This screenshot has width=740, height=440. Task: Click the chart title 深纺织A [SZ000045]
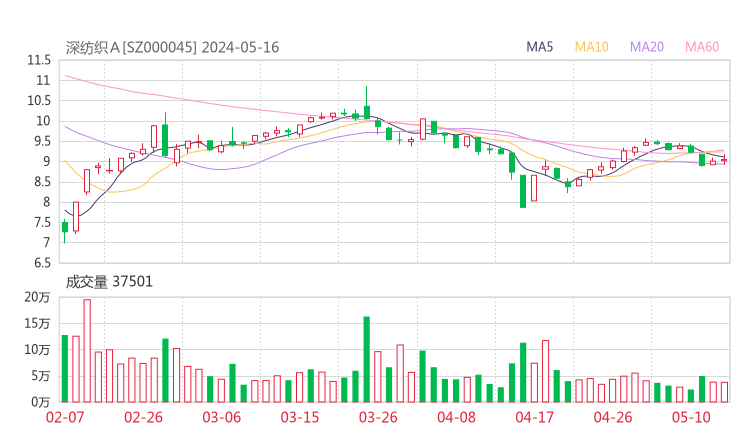[x=131, y=47]
